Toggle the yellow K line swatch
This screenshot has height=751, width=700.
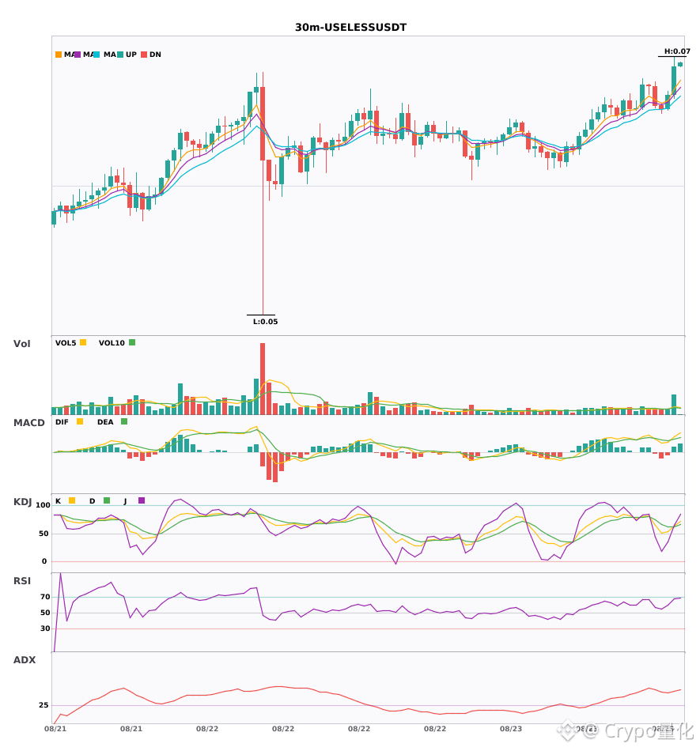click(72, 500)
